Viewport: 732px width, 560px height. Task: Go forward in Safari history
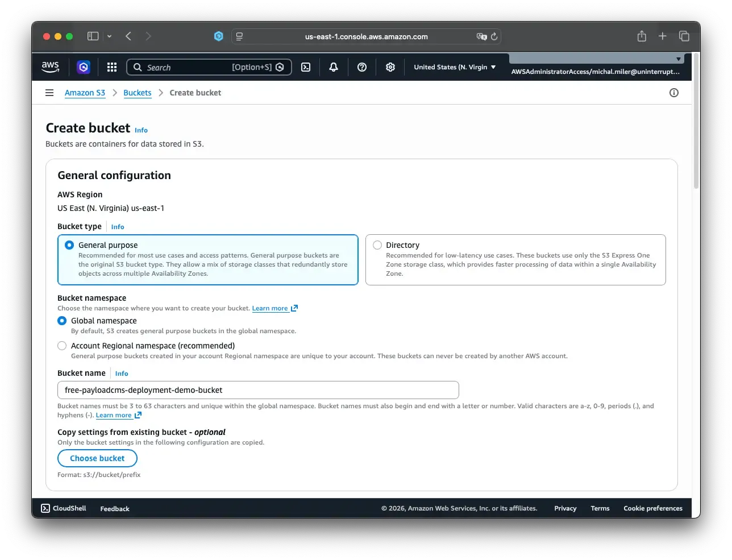[x=148, y=36]
